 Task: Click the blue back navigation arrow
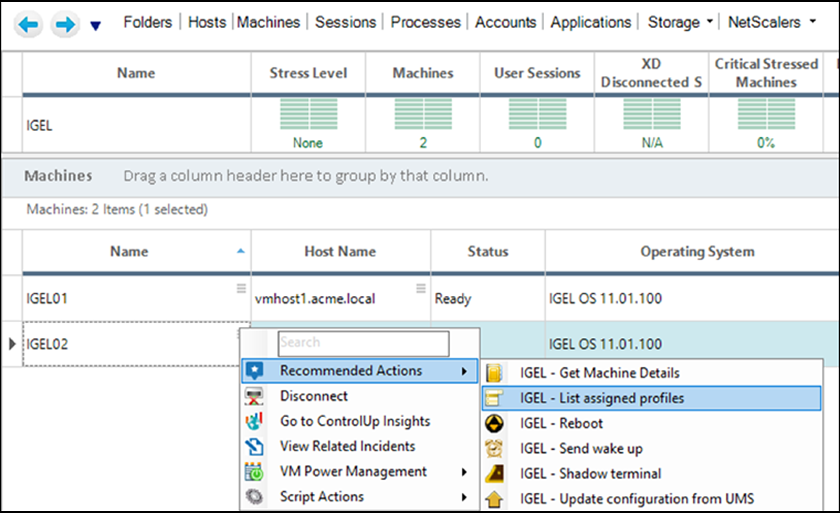click(28, 25)
